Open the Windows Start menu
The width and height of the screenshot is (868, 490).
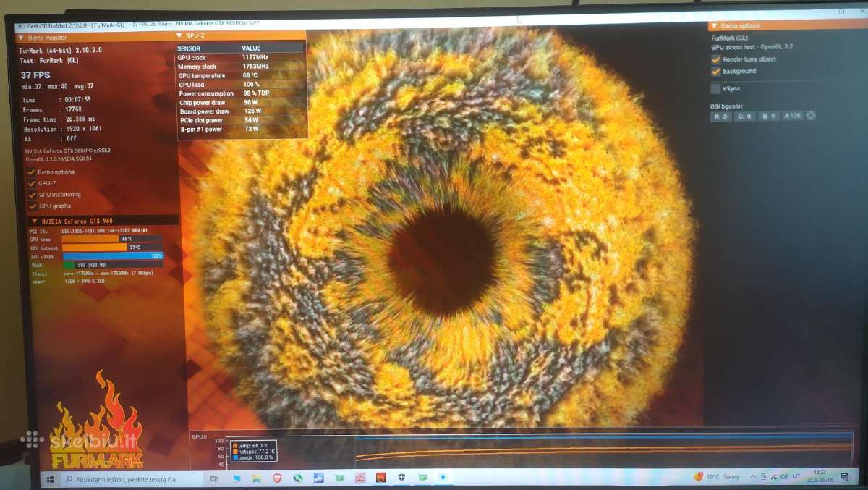point(51,478)
